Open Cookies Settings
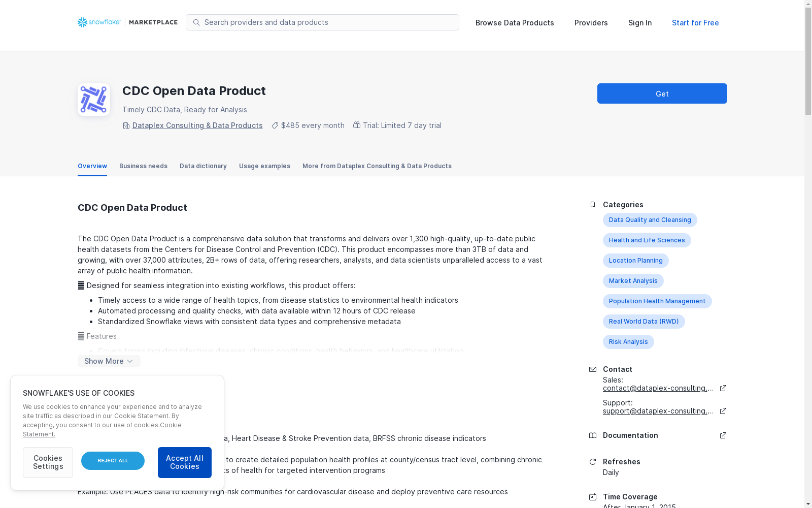This screenshot has width=812, height=508. coord(48,462)
